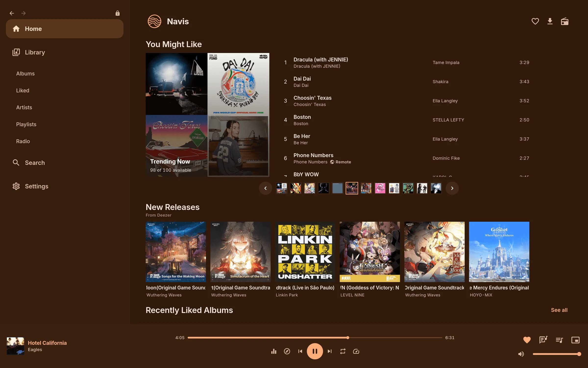Open Trending Now playlist cover
The height and width of the screenshot is (368, 588).
pos(208,115)
